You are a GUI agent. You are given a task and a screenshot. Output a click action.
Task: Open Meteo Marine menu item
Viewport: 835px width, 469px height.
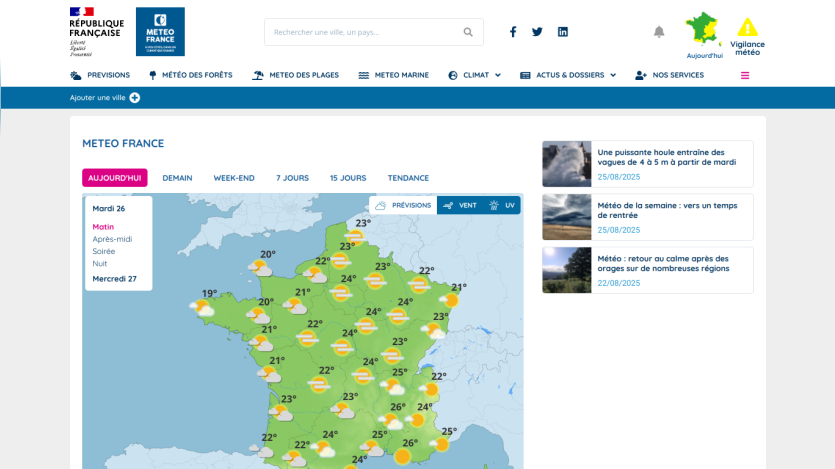coord(394,76)
